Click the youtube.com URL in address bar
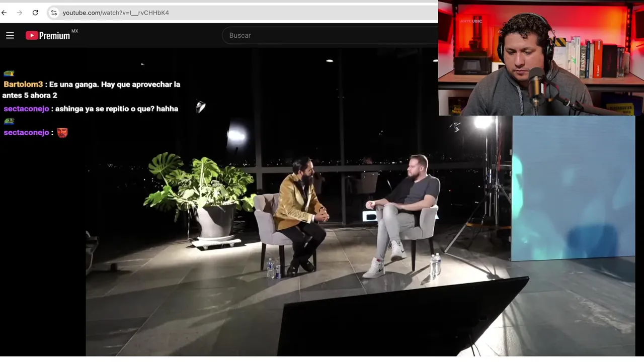Image resolution: width=644 pixels, height=362 pixels. 116,13
